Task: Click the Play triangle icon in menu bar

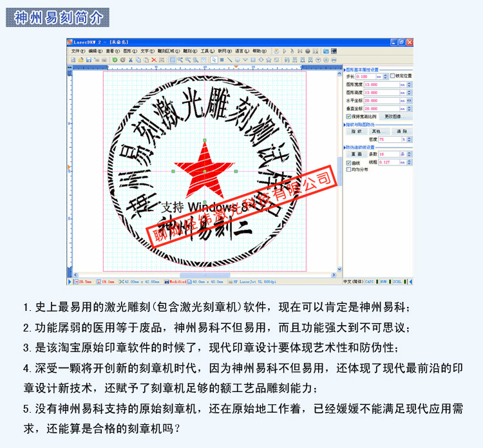Action: coord(284,51)
